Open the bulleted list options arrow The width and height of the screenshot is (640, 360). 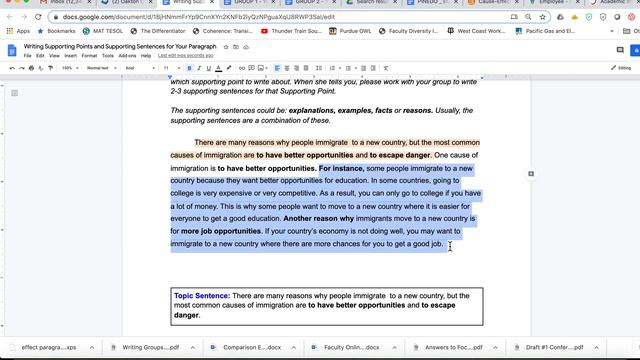tap(356, 68)
